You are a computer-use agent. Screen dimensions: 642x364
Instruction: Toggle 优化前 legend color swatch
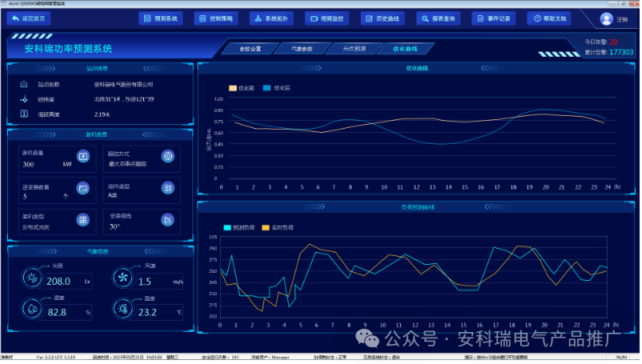tap(233, 88)
